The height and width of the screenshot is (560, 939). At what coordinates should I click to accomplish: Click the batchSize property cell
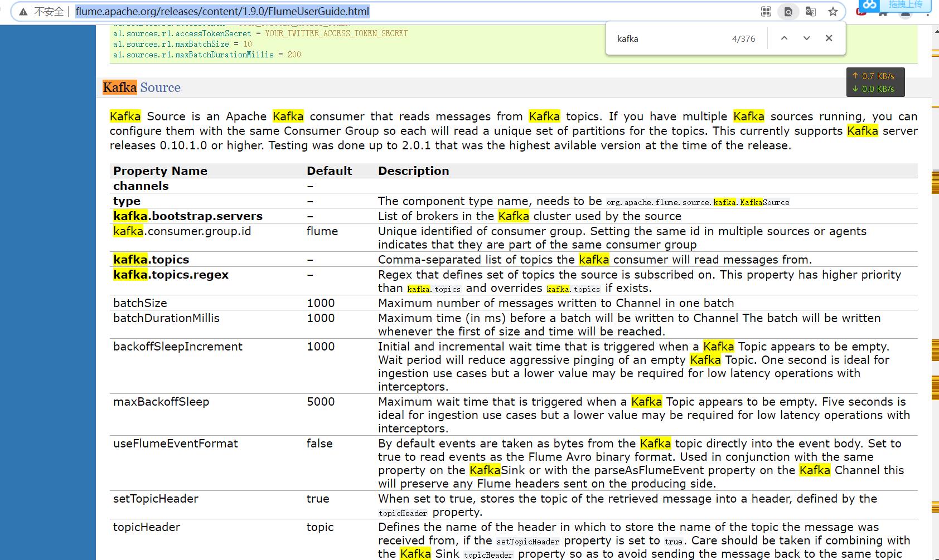click(140, 303)
